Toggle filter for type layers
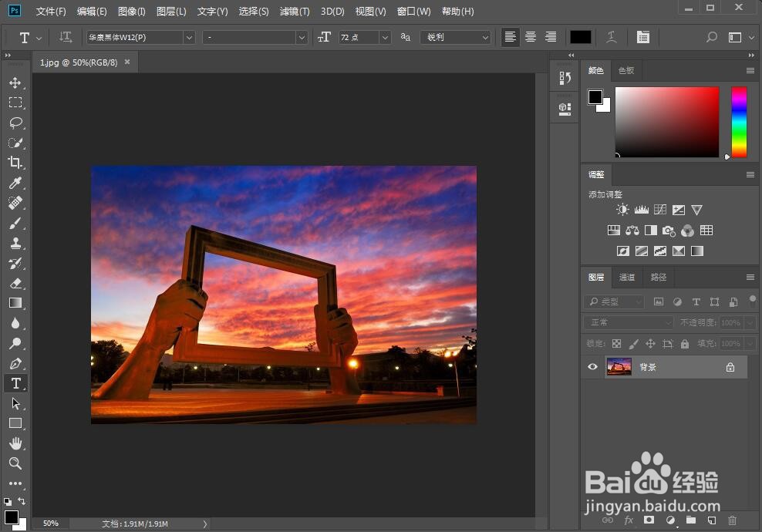 (696, 301)
